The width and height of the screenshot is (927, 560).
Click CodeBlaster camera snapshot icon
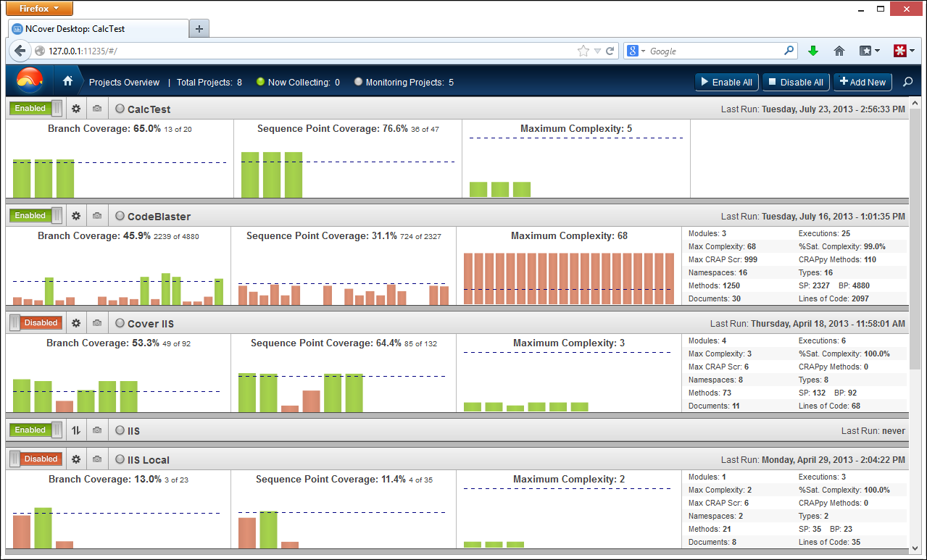tap(97, 216)
